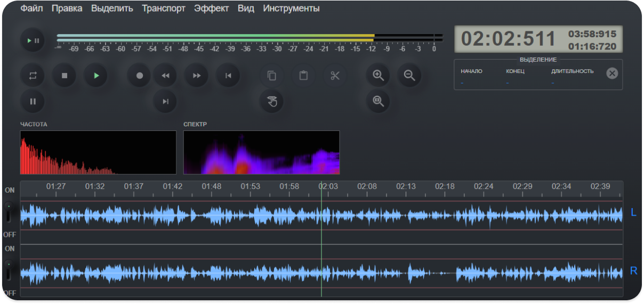Image resolution: width=644 pixels, height=304 pixels.
Task: Stop audio playback
Action: 65,76
